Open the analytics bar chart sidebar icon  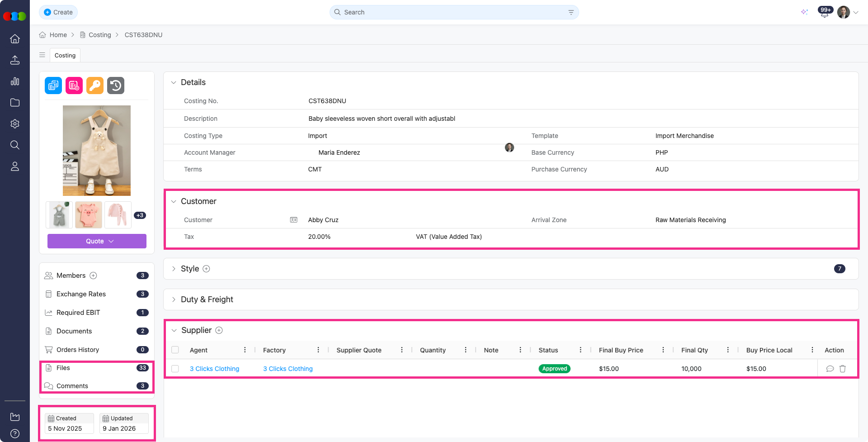click(x=15, y=81)
